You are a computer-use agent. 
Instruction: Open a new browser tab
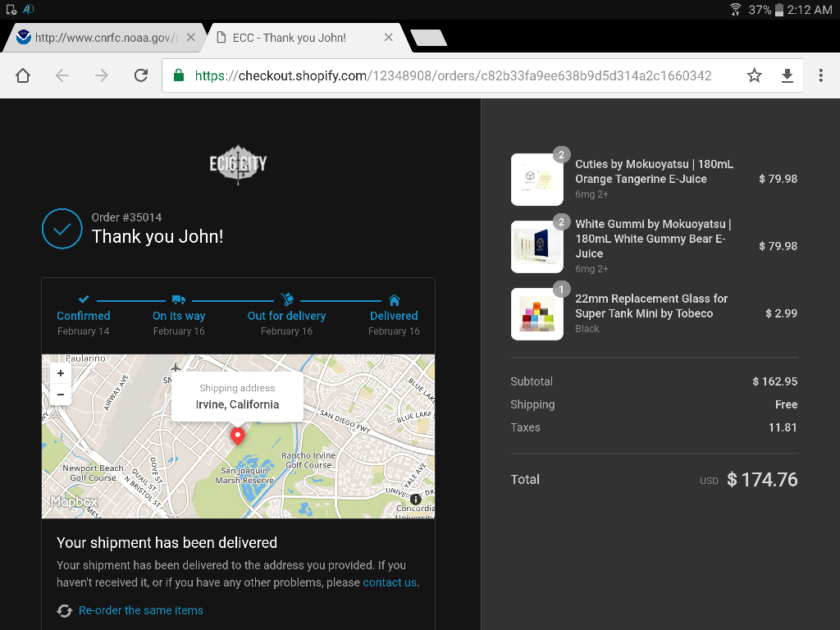point(428,38)
